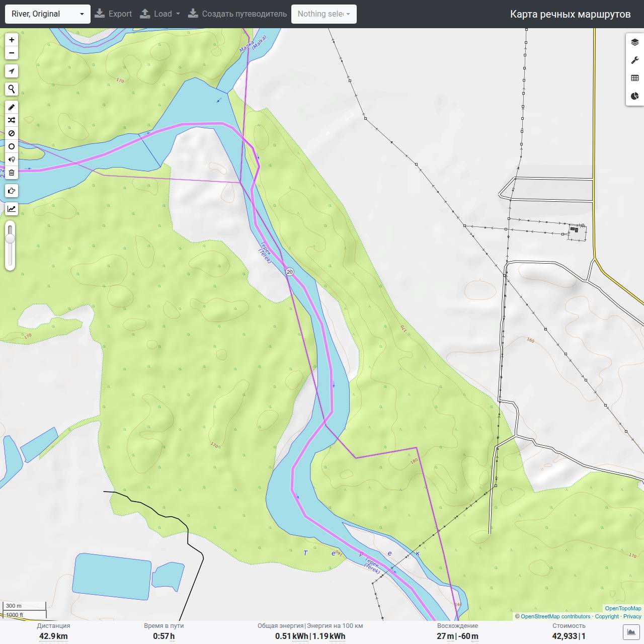
Task: Click Создать путеводитель in the top bar
Action: [x=237, y=14]
